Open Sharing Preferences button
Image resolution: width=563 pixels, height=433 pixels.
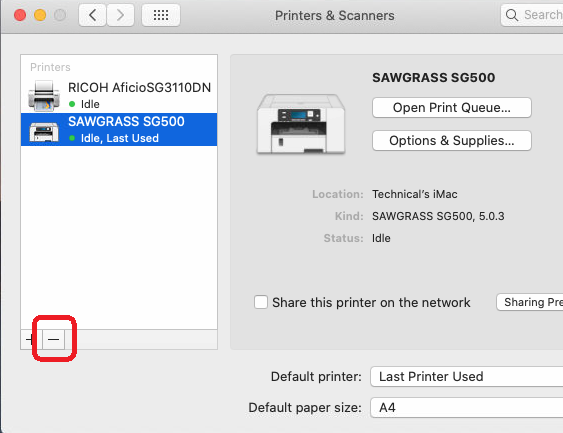point(530,302)
